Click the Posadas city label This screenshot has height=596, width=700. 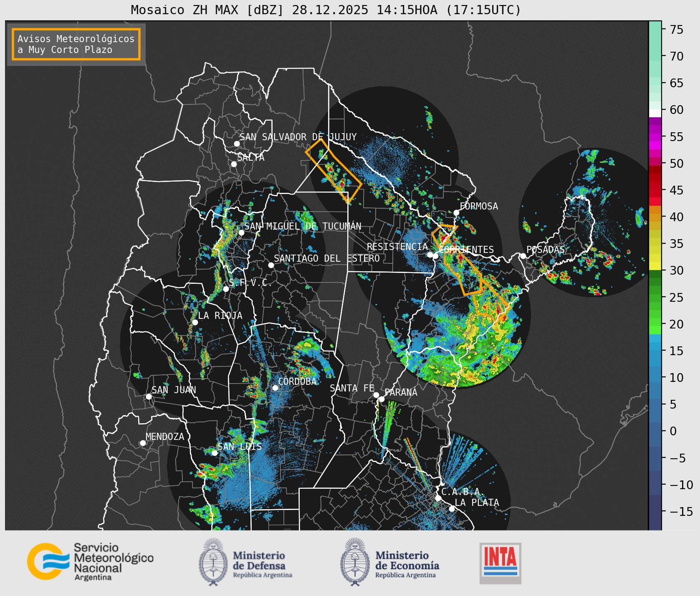click(546, 250)
